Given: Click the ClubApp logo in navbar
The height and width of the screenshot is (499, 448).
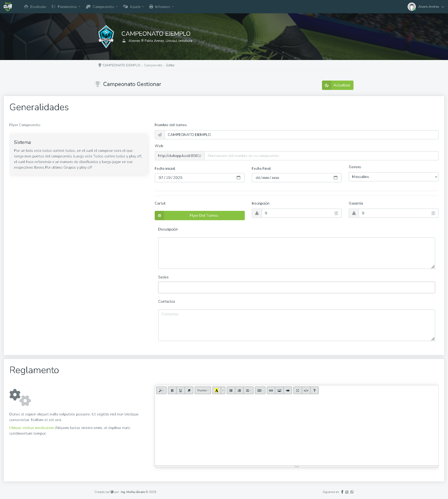Looking at the screenshot, I should [8, 7].
